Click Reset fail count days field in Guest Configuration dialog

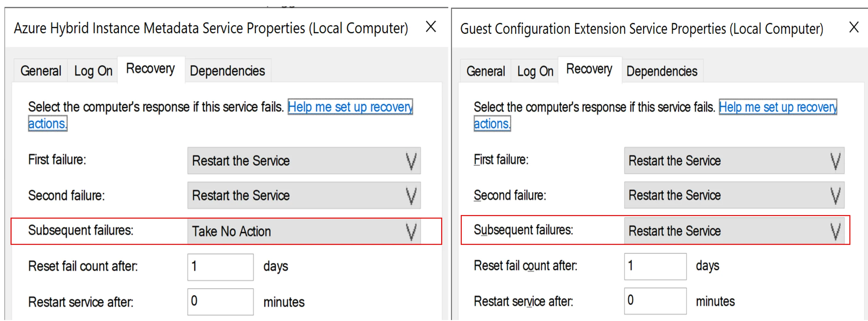[x=655, y=267]
